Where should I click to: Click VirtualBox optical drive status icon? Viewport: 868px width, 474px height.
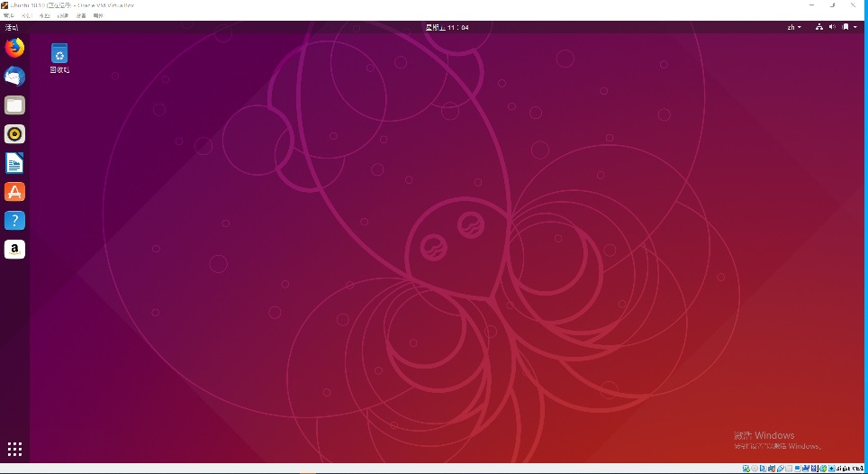point(755,469)
